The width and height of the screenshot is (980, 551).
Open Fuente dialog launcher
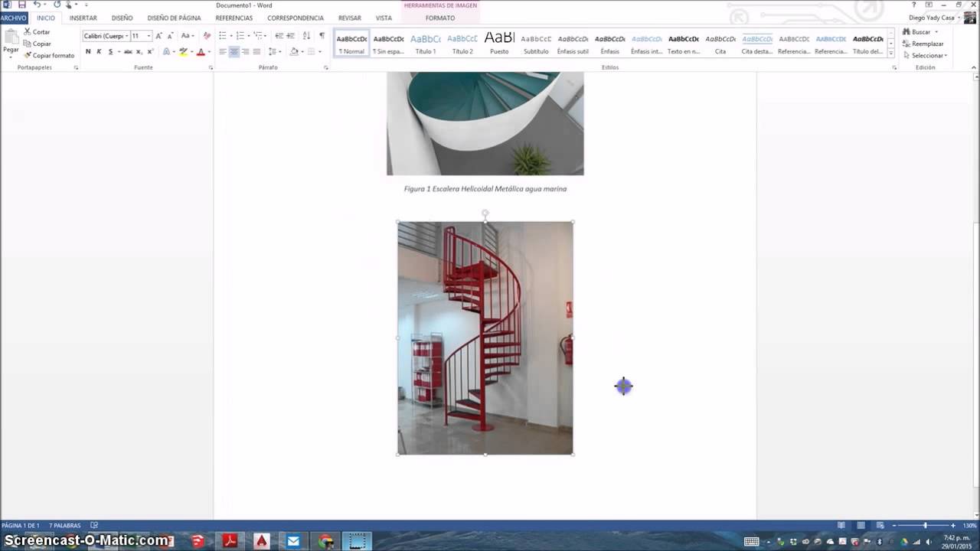211,67
